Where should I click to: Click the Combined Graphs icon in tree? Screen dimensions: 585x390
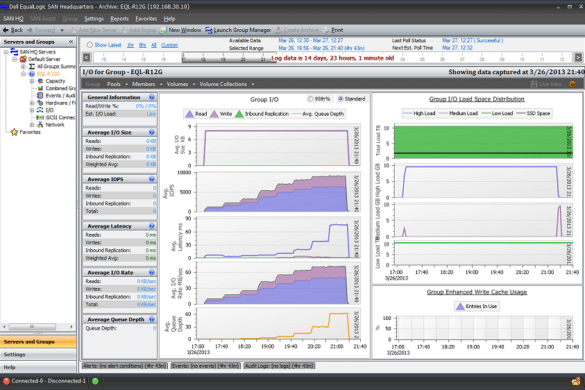tap(40, 88)
